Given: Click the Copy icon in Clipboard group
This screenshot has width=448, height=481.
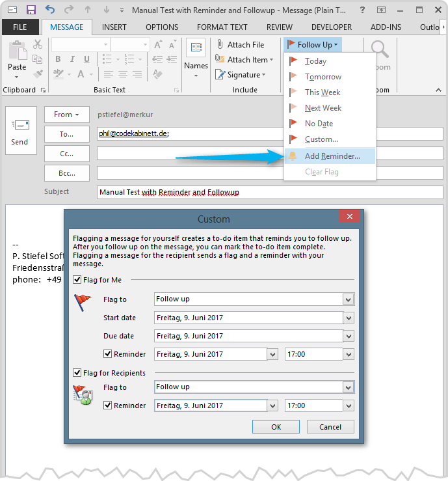Looking at the screenshot, I should click(37, 59).
